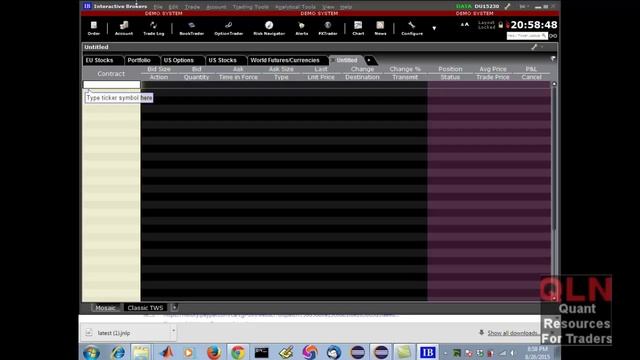Launch FXTrader from the toolbar
This screenshot has width=640, height=360.
click(328, 28)
